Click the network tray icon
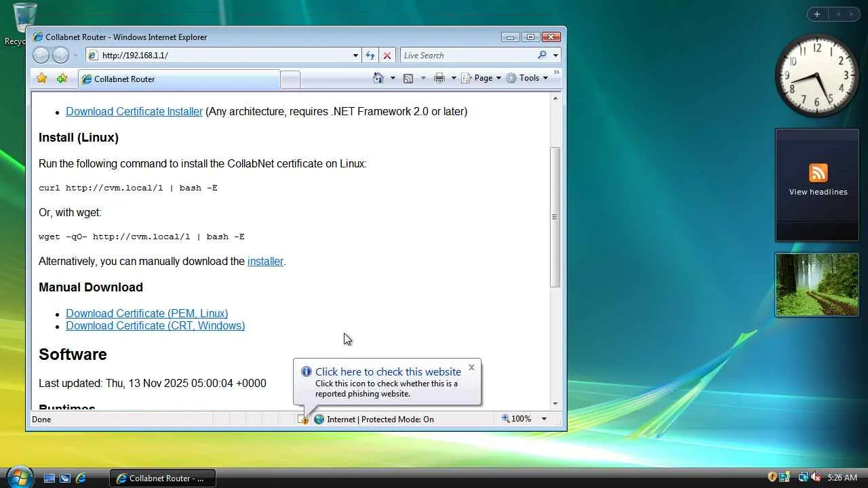 pyautogui.click(x=803, y=478)
